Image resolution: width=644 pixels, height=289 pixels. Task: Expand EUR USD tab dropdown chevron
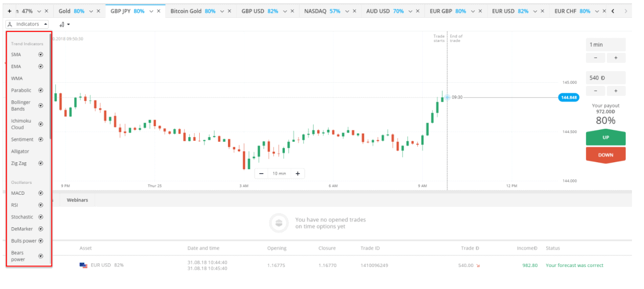pos(536,11)
